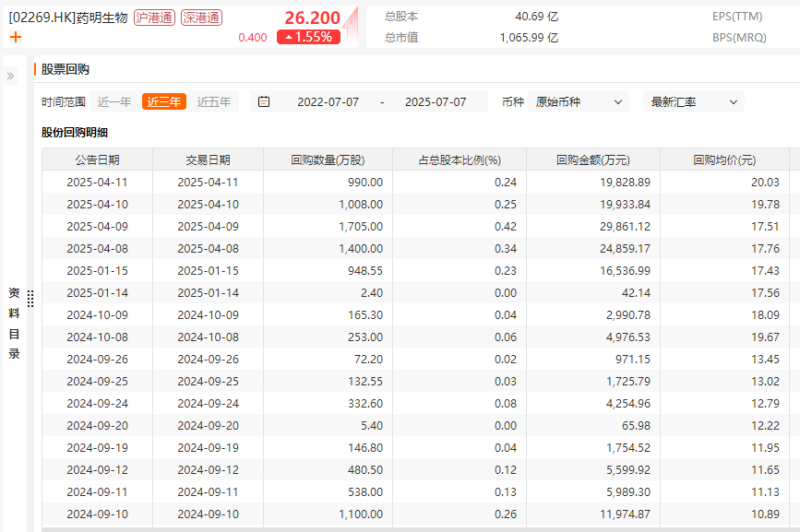Sort by 交易日期 column header
800x532 pixels.
[209, 160]
